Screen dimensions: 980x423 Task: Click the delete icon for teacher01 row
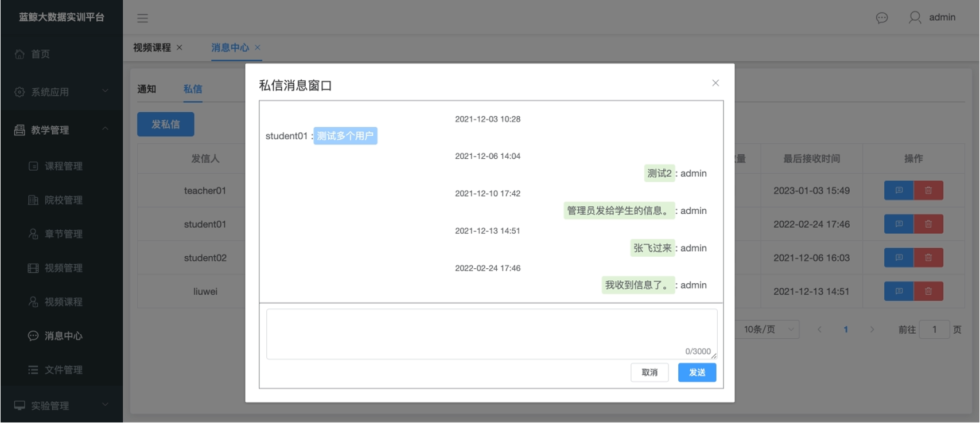928,190
